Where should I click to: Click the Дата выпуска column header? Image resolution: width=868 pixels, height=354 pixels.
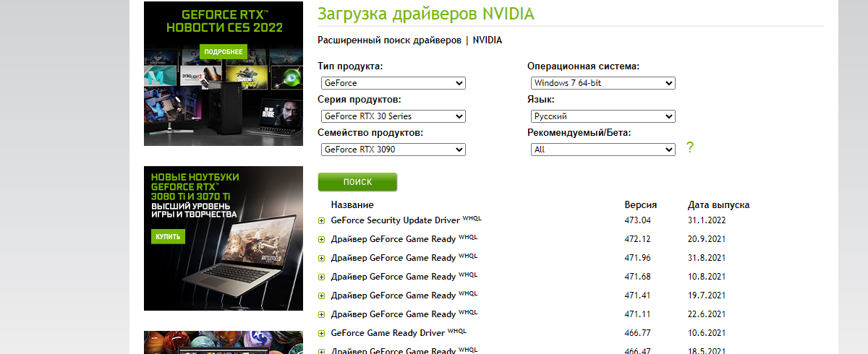pos(718,204)
